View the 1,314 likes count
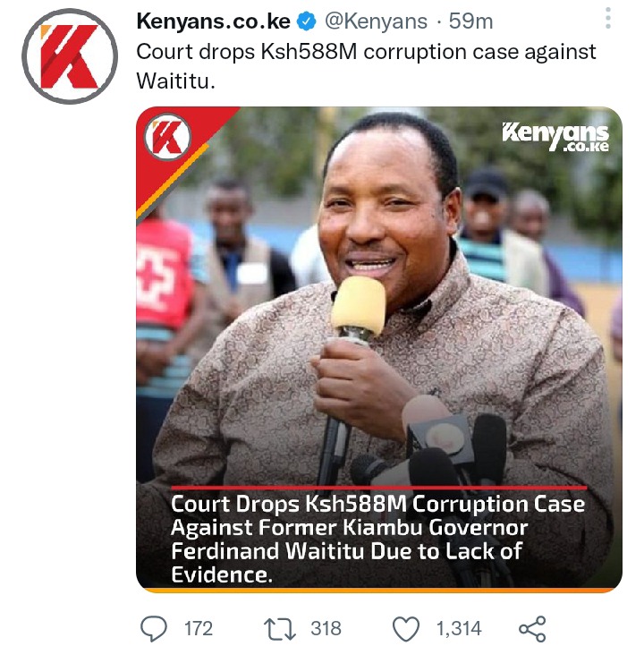This screenshot has height=663, width=644. coord(459,629)
